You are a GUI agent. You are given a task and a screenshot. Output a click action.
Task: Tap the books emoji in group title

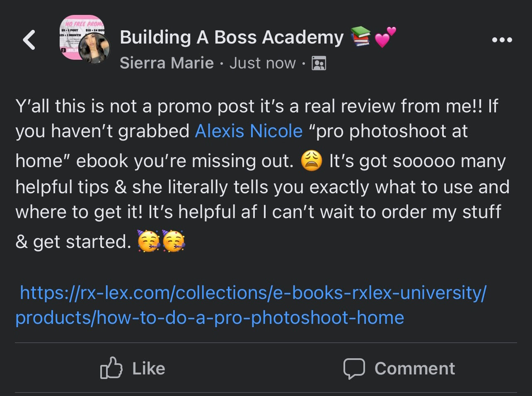pyautogui.click(x=360, y=36)
